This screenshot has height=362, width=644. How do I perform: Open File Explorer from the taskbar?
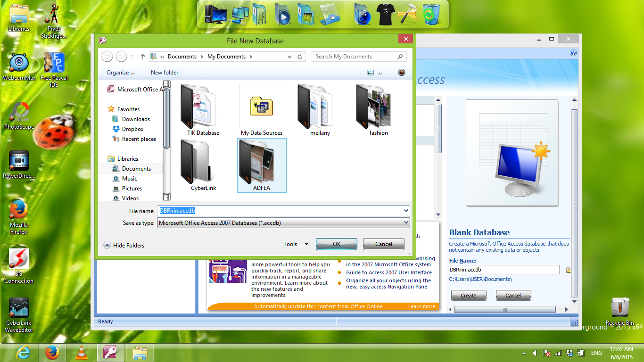(140, 353)
